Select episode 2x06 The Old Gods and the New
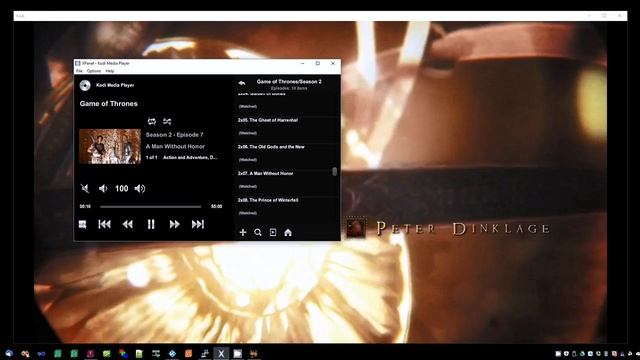This screenshot has height=360, width=640. click(x=286, y=153)
